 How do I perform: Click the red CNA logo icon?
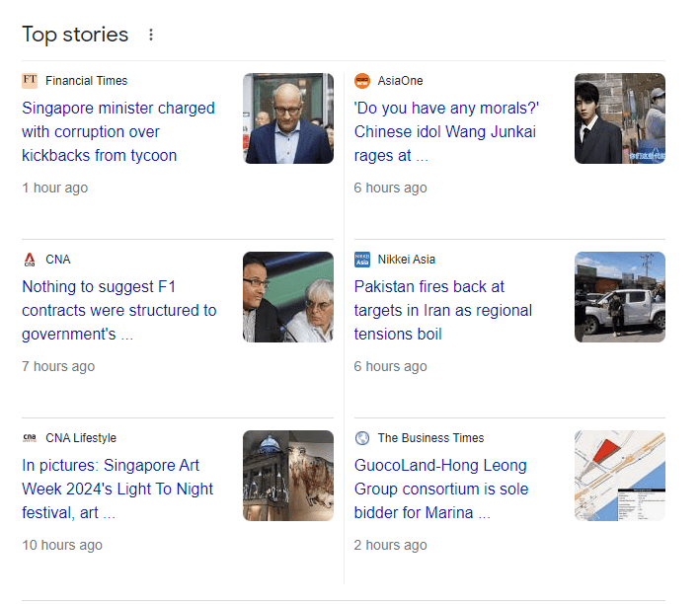point(30,260)
